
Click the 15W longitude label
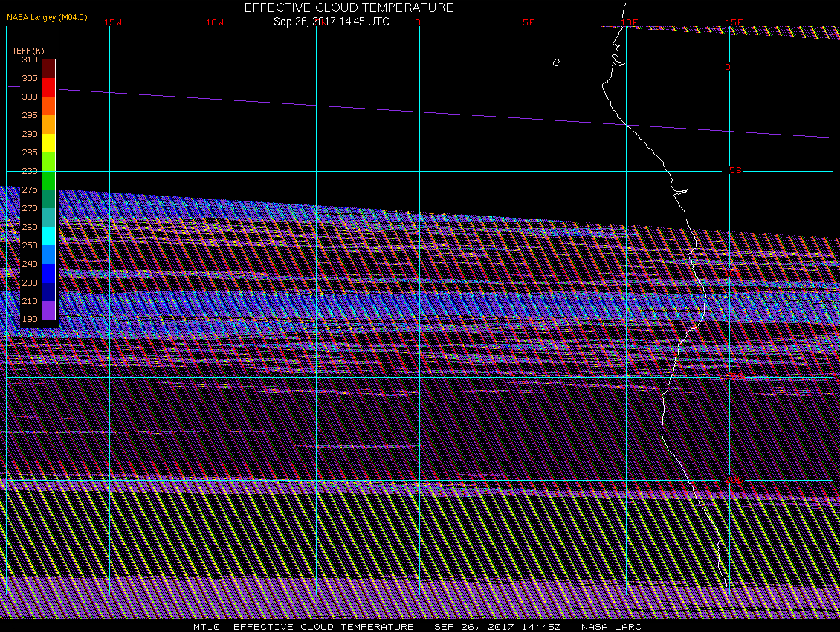pos(113,22)
